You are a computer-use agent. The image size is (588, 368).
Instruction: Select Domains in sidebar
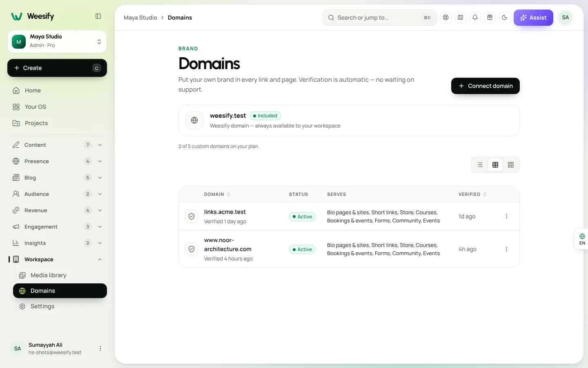click(x=60, y=291)
